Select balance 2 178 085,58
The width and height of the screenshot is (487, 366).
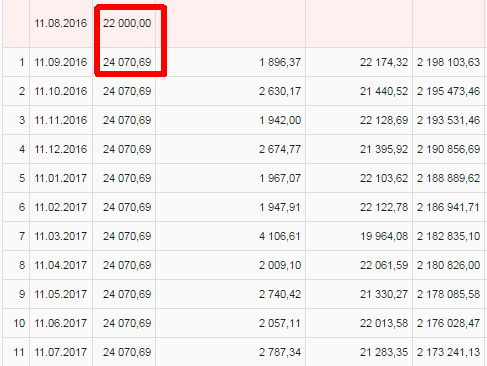[448, 294]
